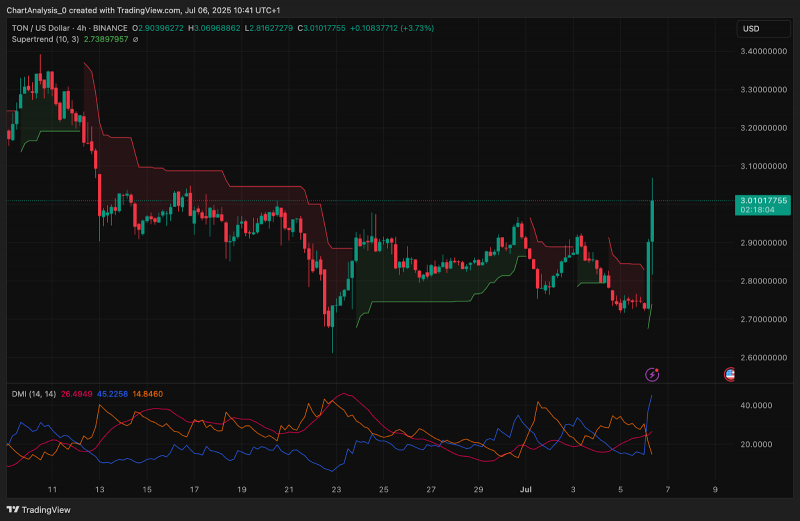Click the 9 date label on time axis
The width and height of the screenshot is (800, 521).
[715, 489]
